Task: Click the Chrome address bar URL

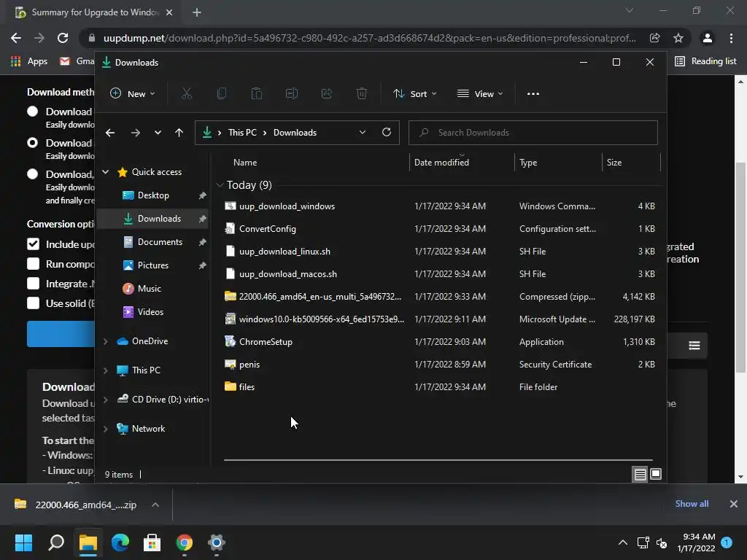Action: pyautogui.click(x=369, y=38)
